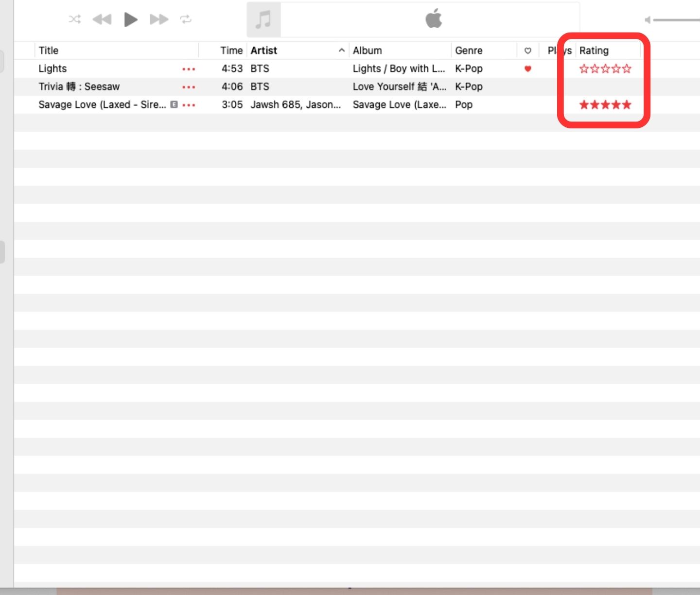Click the volume speaker icon
This screenshot has width=700, height=595.
647,20
